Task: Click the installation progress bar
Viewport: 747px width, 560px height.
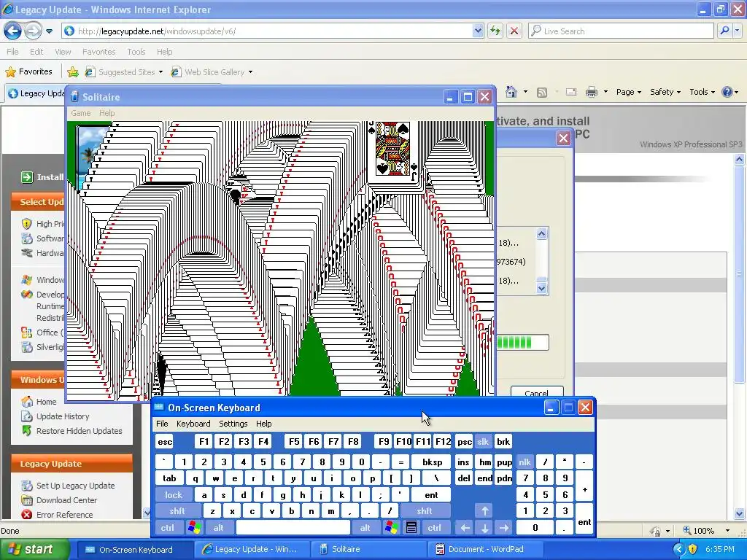Action: 522,343
